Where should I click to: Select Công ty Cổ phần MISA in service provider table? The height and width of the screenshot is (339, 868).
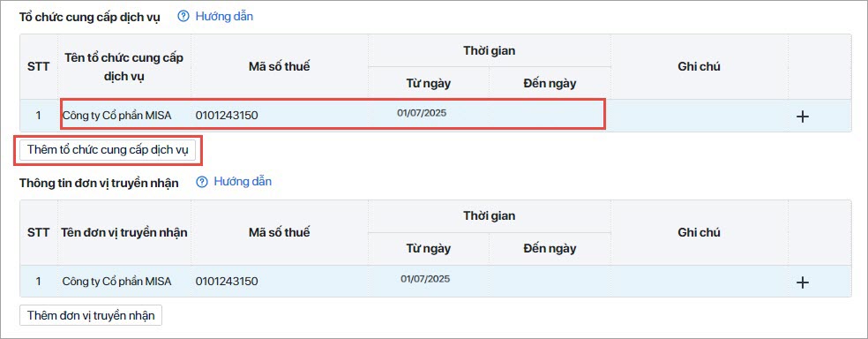click(x=116, y=116)
